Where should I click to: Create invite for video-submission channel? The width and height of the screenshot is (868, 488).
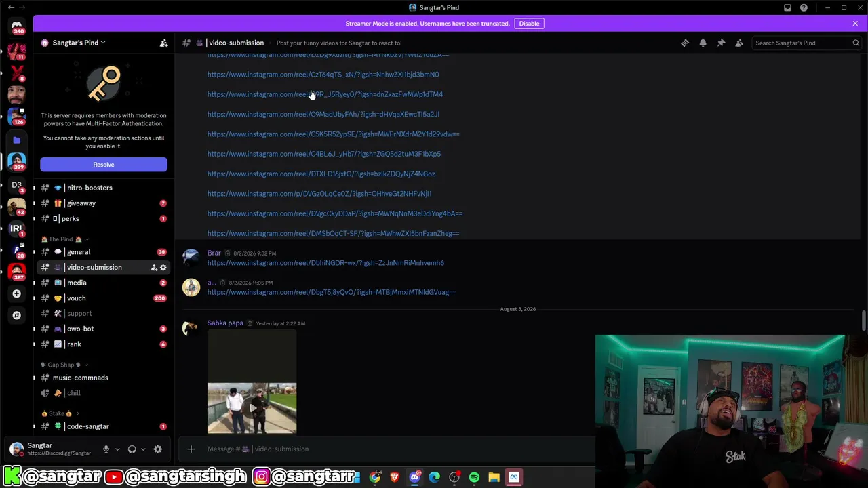[154, 267]
